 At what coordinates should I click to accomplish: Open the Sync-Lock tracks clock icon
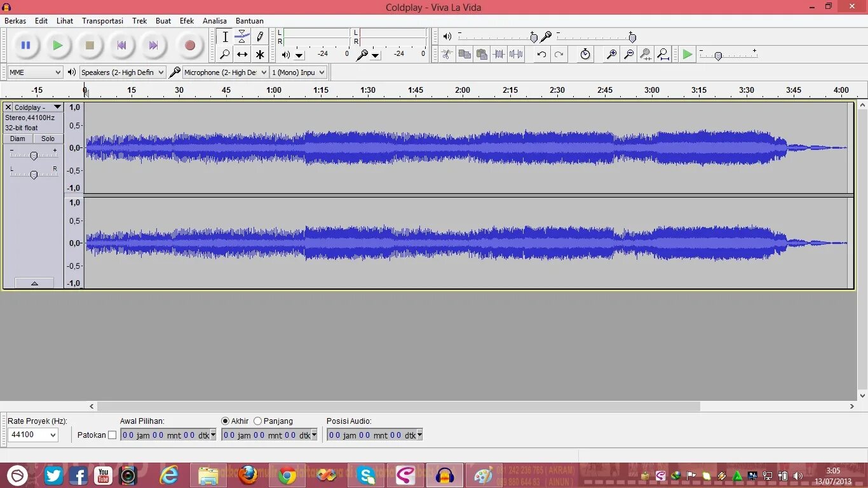(585, 54)
